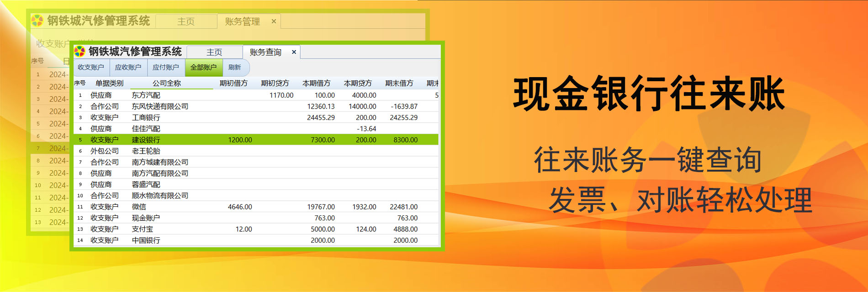Close the background 账务管理 tab
The height and width of the screenshot is (292, 868).
274,21
